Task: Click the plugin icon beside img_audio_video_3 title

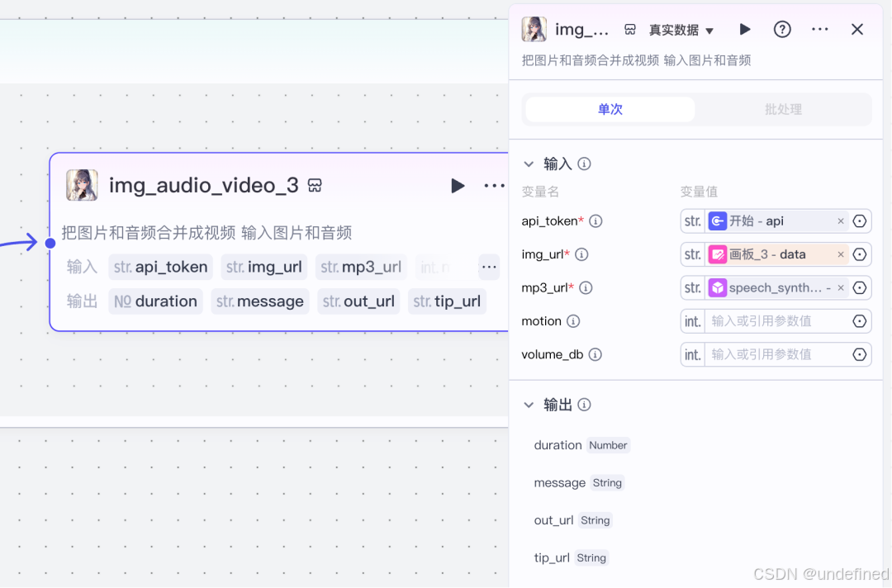Action: 315,185
